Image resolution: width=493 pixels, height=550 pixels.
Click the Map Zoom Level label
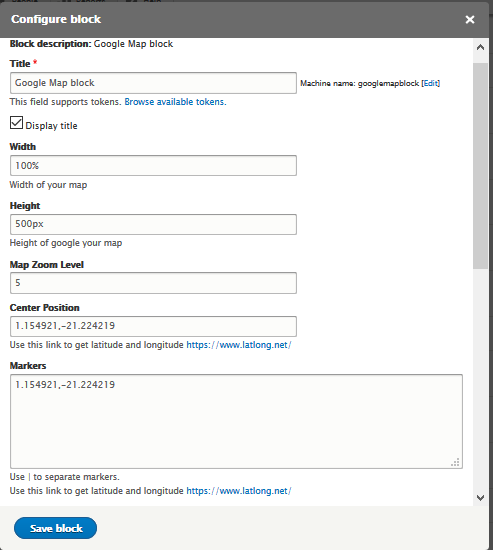[47, 264]
